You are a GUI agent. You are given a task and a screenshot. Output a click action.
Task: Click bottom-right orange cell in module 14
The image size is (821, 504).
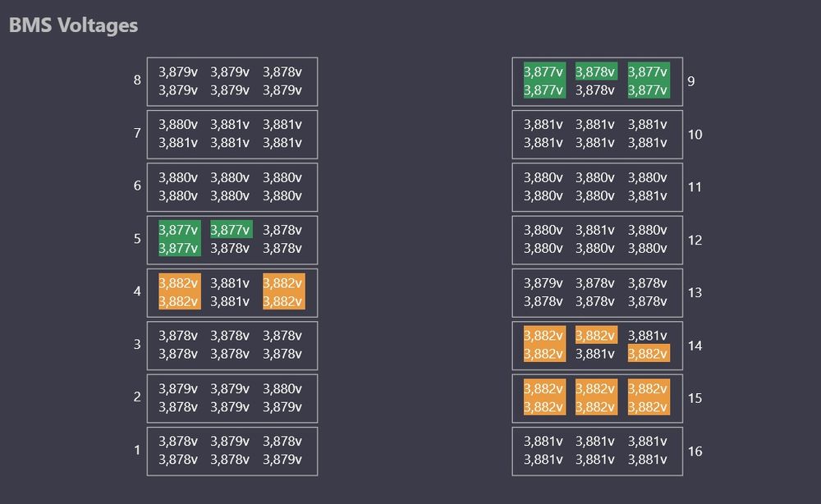pyautogui.click(x=649, y=354)
